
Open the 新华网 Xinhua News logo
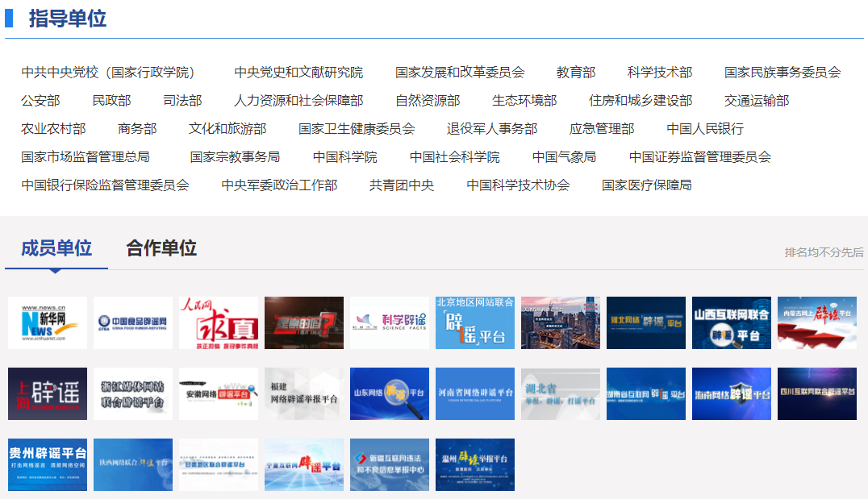point(48,322)
